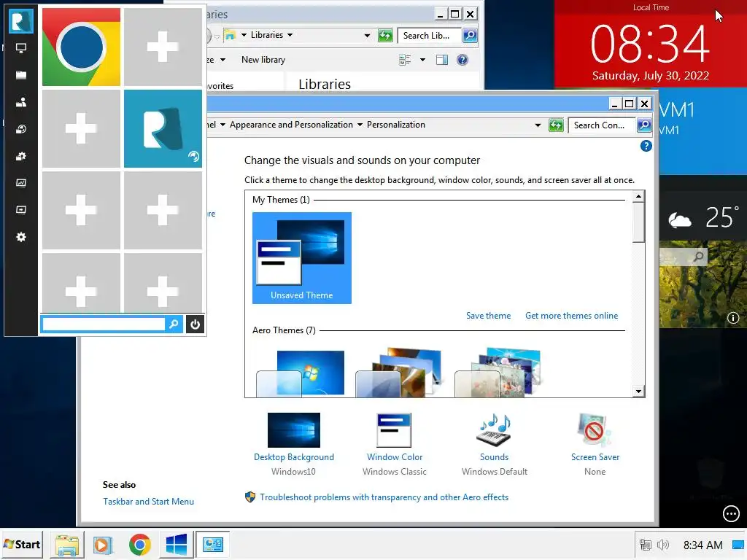Viewport: 747px width, 560px height.
Task: Click the Search Control Panel field
Action: click(x=602, y=125)
